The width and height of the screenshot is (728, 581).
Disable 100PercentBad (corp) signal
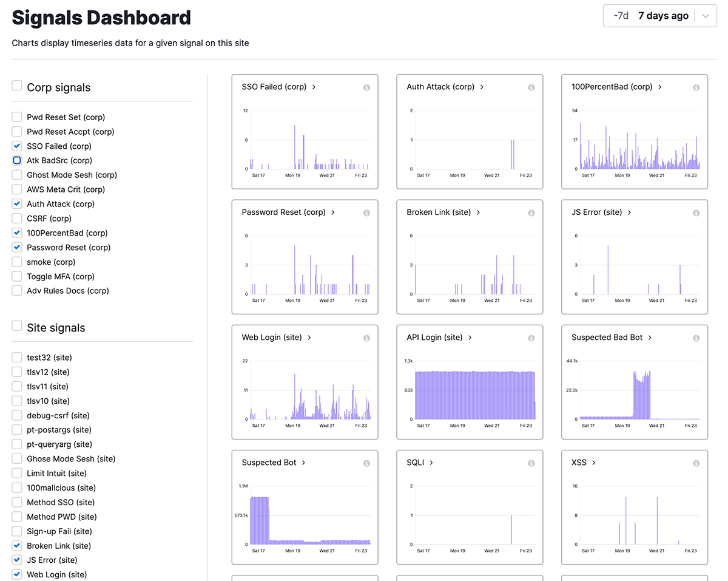pos(17,233)
